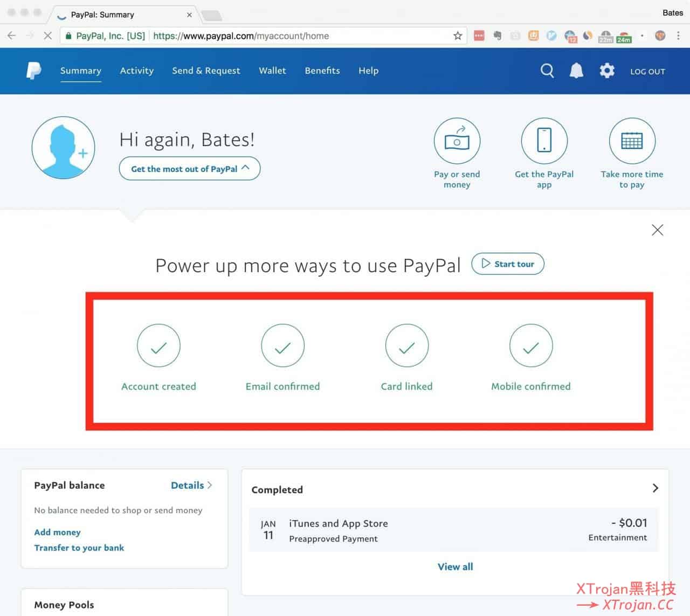Click the Bates Chrome profile label

tap(673, 13)
